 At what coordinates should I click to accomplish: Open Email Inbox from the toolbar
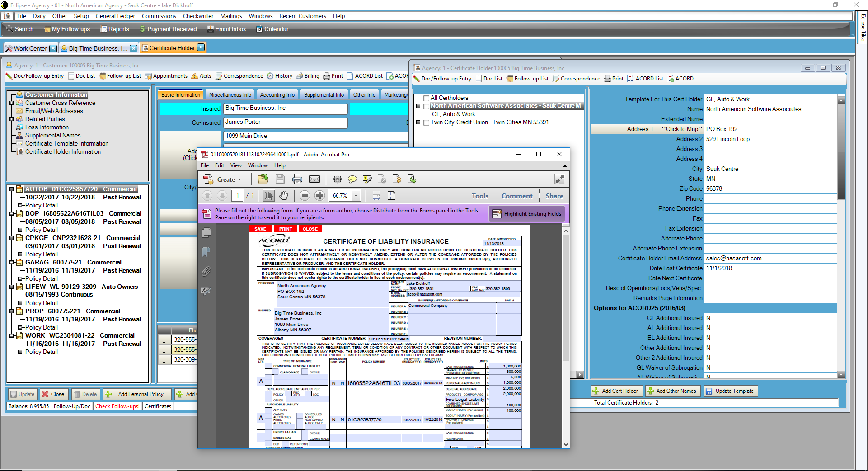227,29
